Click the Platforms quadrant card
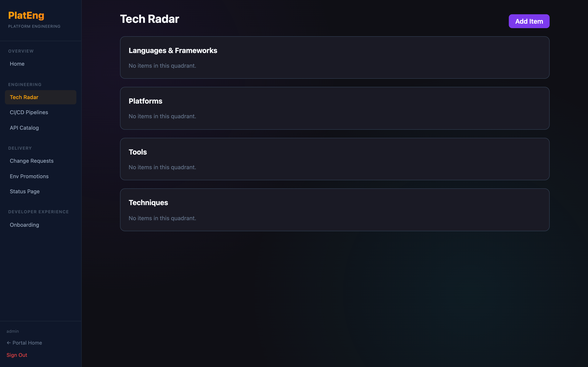 tap(334, 108)
